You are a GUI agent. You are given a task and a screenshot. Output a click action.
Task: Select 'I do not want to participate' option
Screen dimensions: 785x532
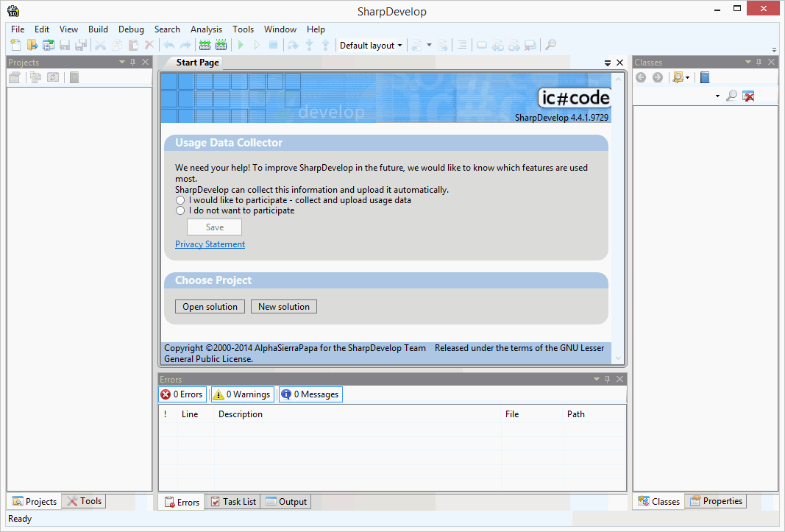180,210
